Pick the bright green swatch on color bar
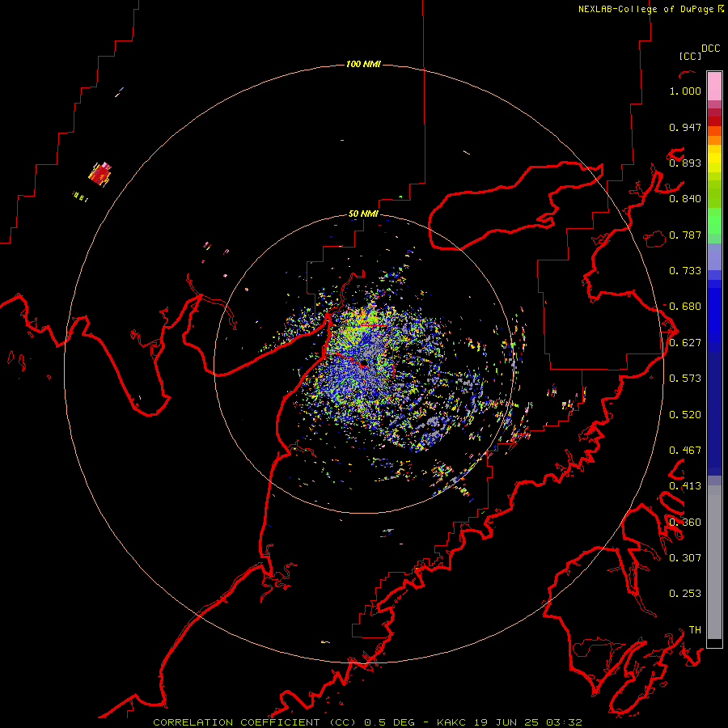 714,221
